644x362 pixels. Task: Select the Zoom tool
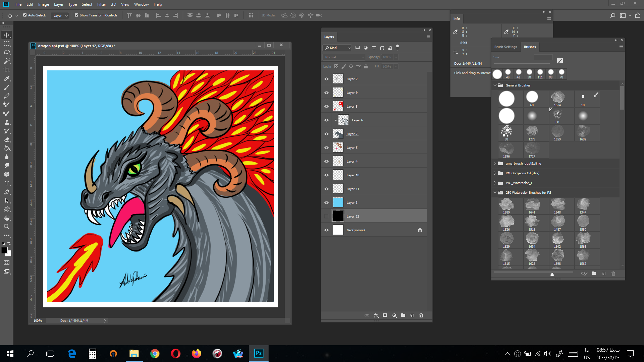[7, 227]
